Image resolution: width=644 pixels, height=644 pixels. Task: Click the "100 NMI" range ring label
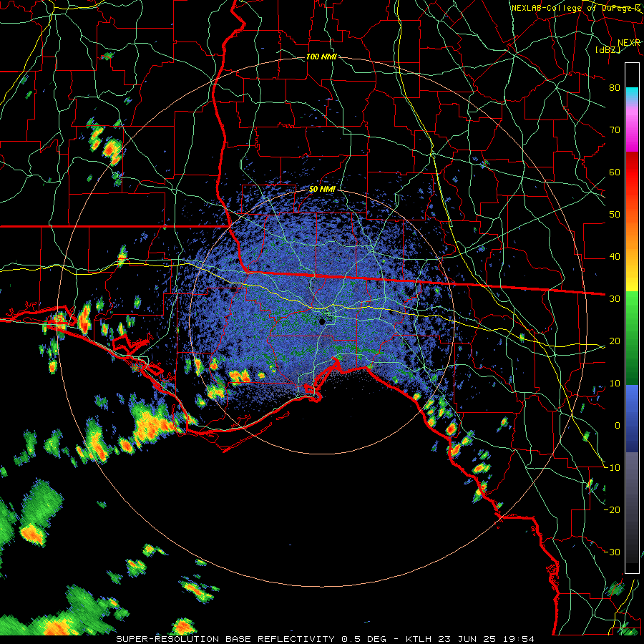321,57
